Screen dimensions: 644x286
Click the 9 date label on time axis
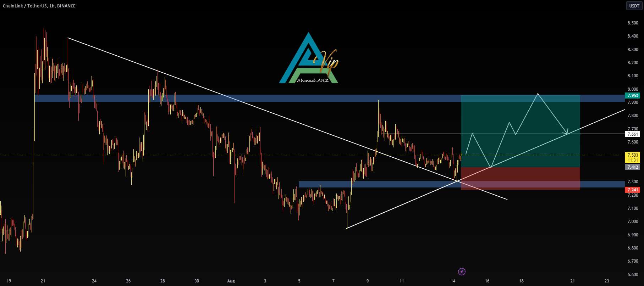point(368,281)
